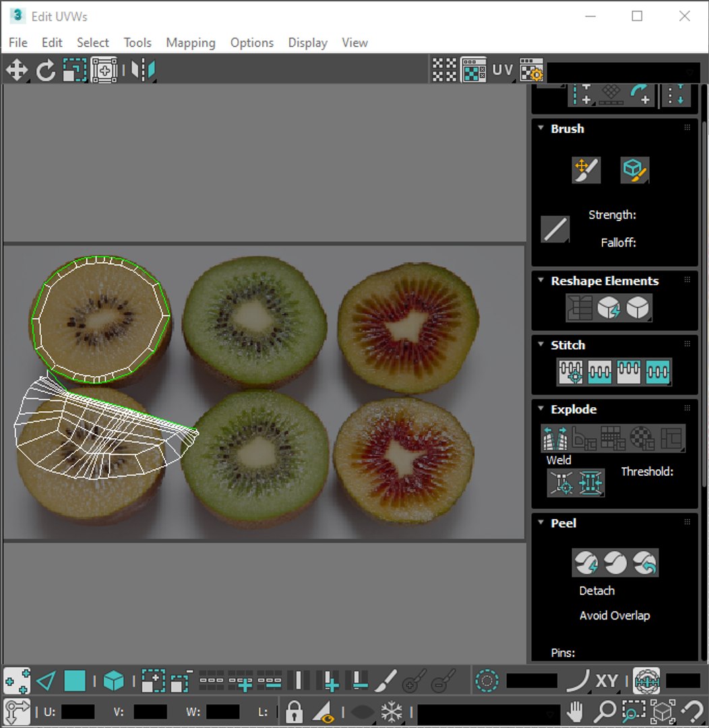The image size is (709, 728).
Task: Click third Stitch icon (Stitch to Source)
Action: pyautogui.click(x=629, y=372)
